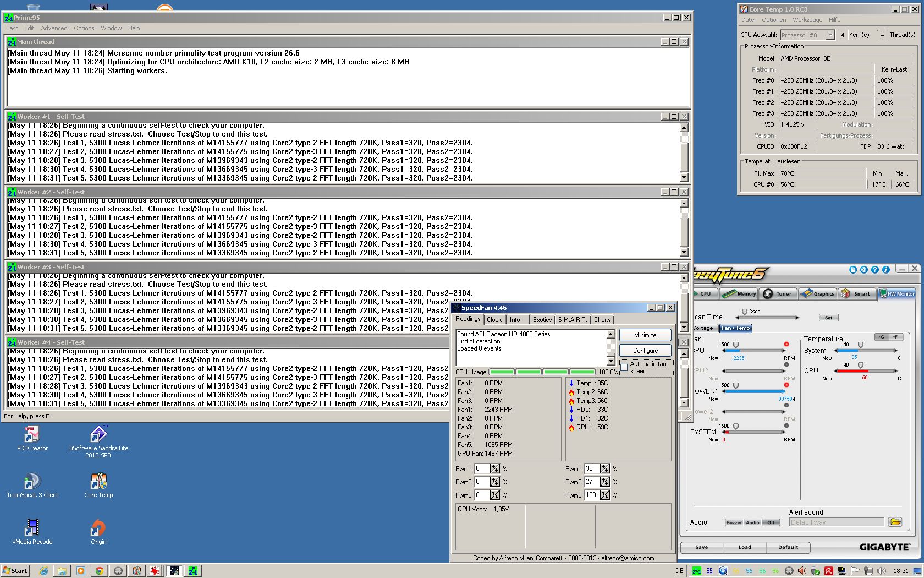Open the Start menu
Image resolution: width=924 pixels, height=578 pixels.
15,571
